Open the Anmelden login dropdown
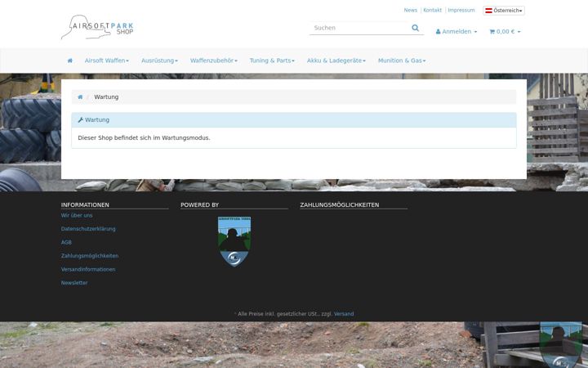The image size is (588, 368). (457, 32)
